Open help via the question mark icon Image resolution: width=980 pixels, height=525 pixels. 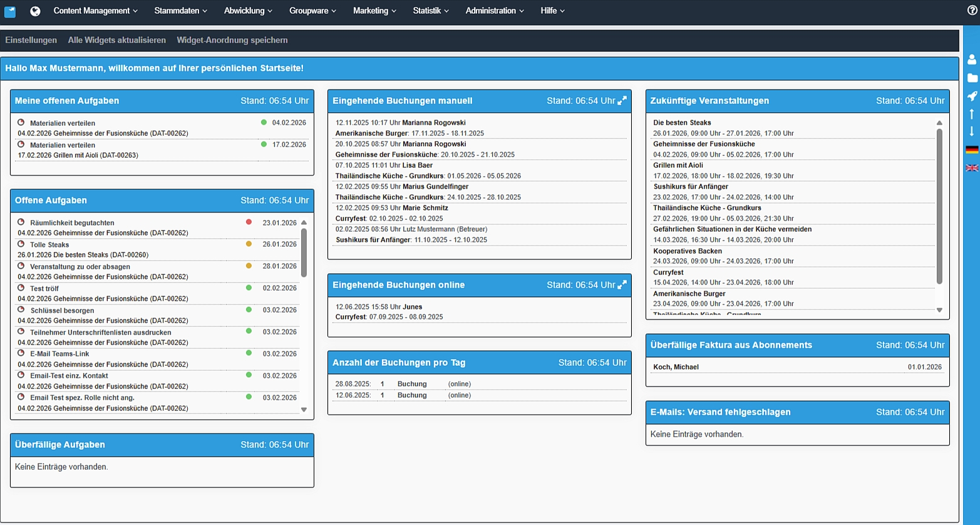(972, 10)
